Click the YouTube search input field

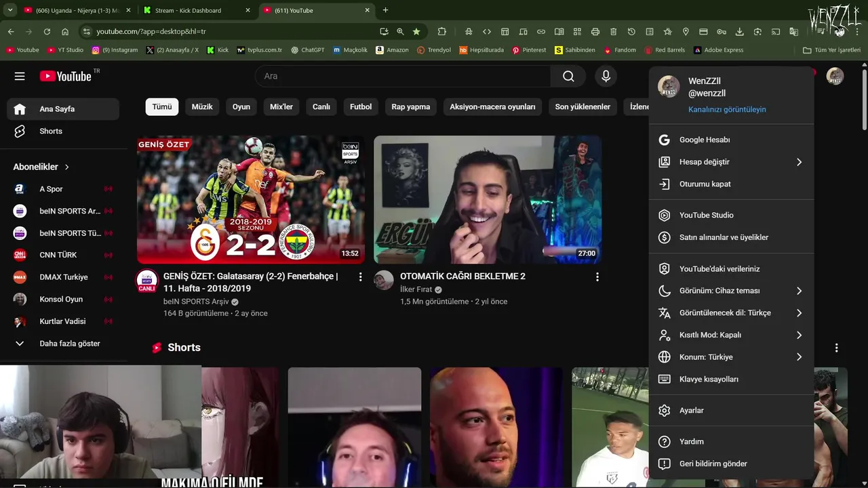tap(403, 76)
